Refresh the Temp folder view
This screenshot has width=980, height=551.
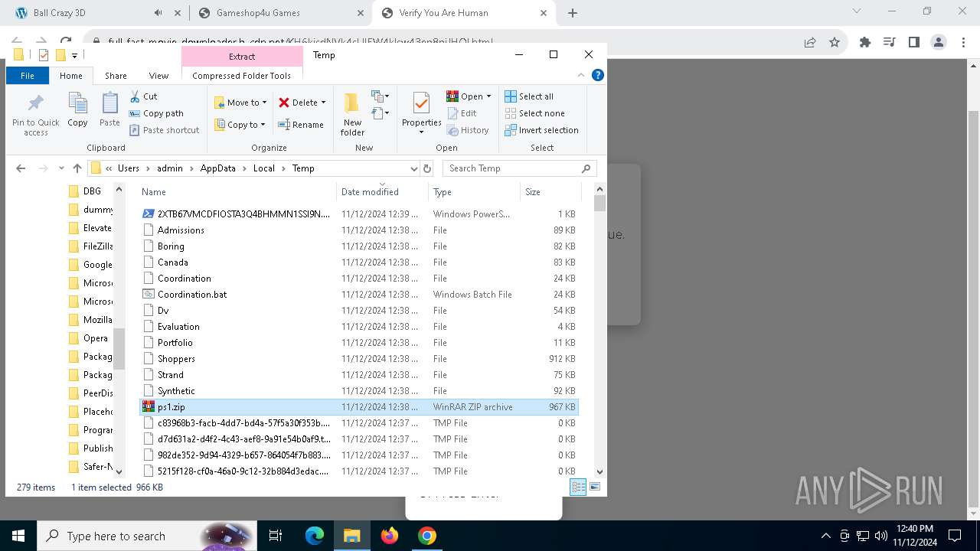pyautogui.click(x=427, y=168)
